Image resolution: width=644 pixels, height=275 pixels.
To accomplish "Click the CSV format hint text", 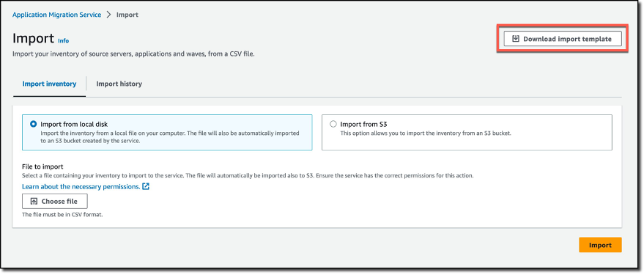I will 62,215.
